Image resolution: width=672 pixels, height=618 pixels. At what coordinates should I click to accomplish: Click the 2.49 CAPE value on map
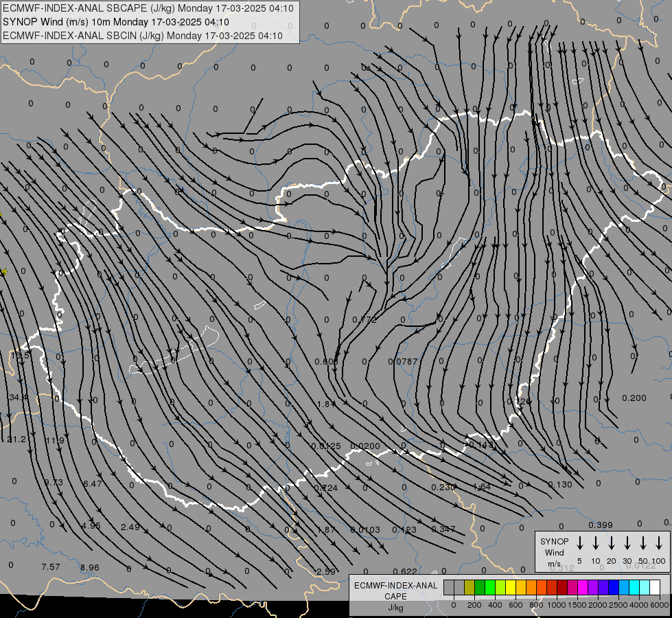pos(130,527)
